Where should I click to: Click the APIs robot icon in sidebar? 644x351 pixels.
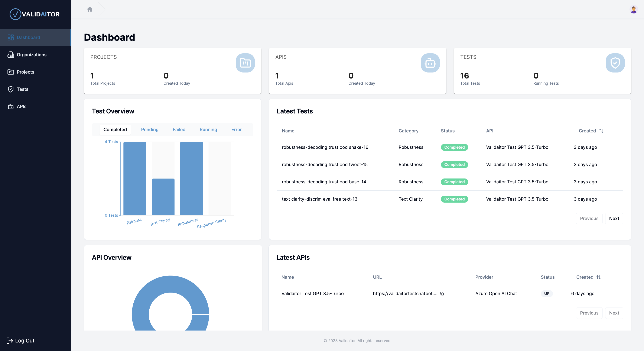(x=10, y=107)
